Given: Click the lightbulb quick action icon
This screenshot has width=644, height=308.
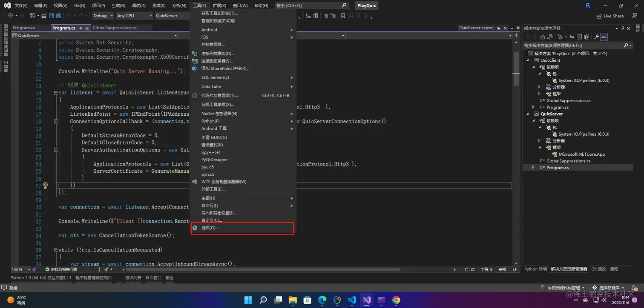Looking at the screenshot, I should pyautogui.click(x=45, y=185).
